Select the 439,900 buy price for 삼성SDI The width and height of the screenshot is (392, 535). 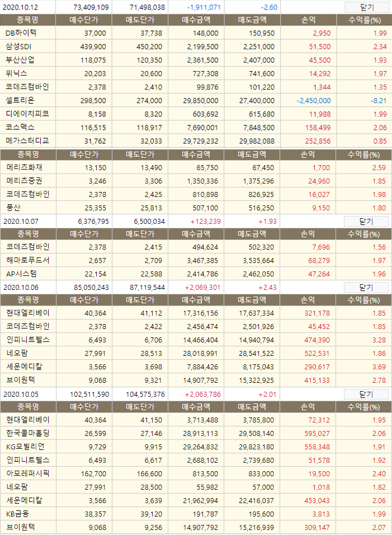tap(93, 47)
